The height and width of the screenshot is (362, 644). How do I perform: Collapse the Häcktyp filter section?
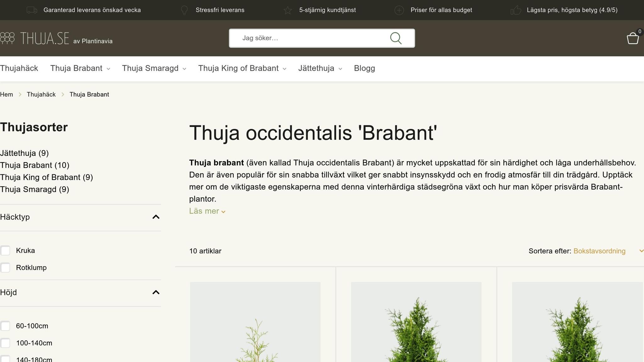click(80, 217)
